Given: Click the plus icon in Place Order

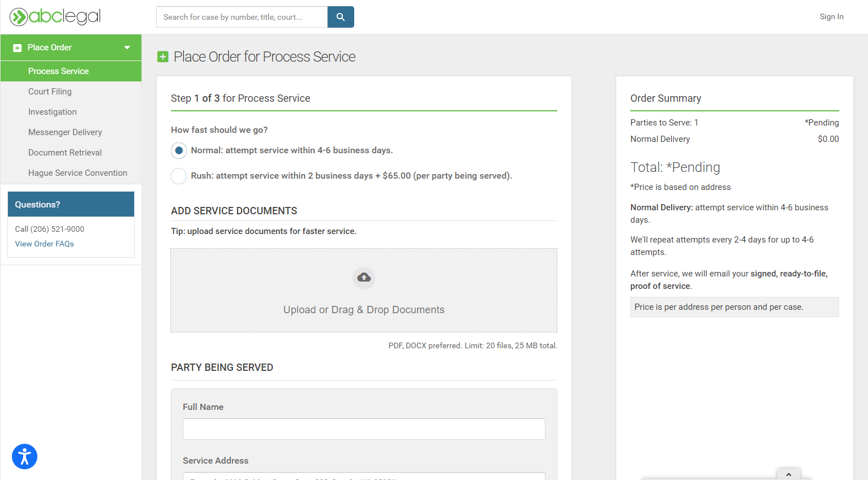Looking at the screenshot, I should [x=18, y=48].
